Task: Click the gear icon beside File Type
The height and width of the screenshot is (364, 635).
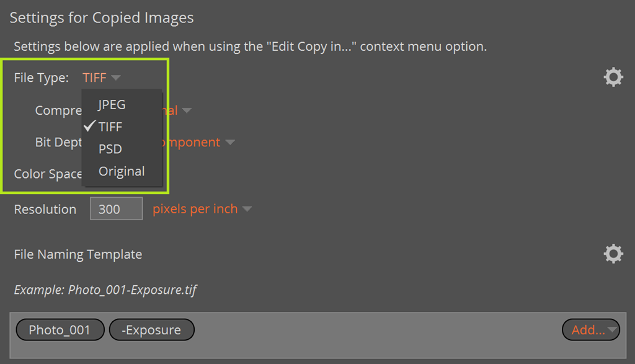Action: tap(613, 78)
